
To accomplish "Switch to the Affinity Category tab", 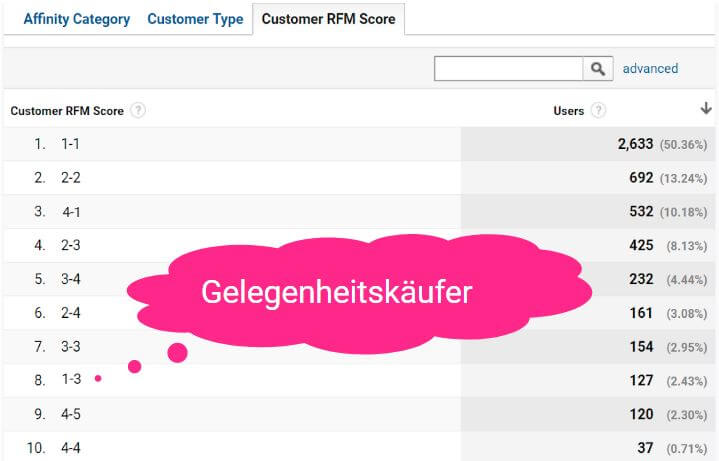I will tap(76, 19).
